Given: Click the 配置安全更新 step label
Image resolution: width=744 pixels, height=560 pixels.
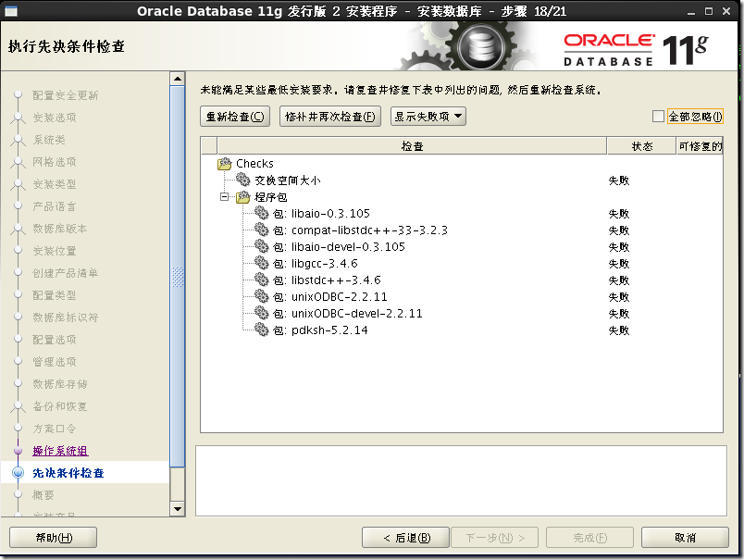Looking at the screenshot, I should [66, 95].
